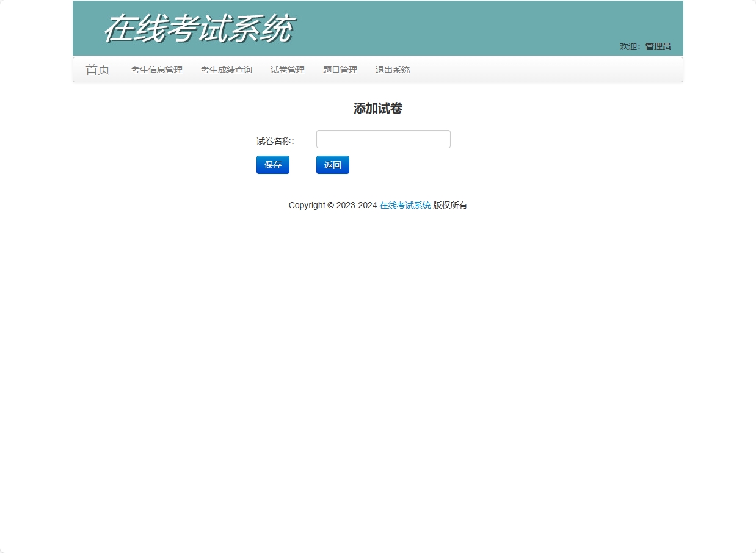Screen dimensions: 756x553
Task: Click the copyright 在线考试系统 hyperlink
Action: point(405,205)
